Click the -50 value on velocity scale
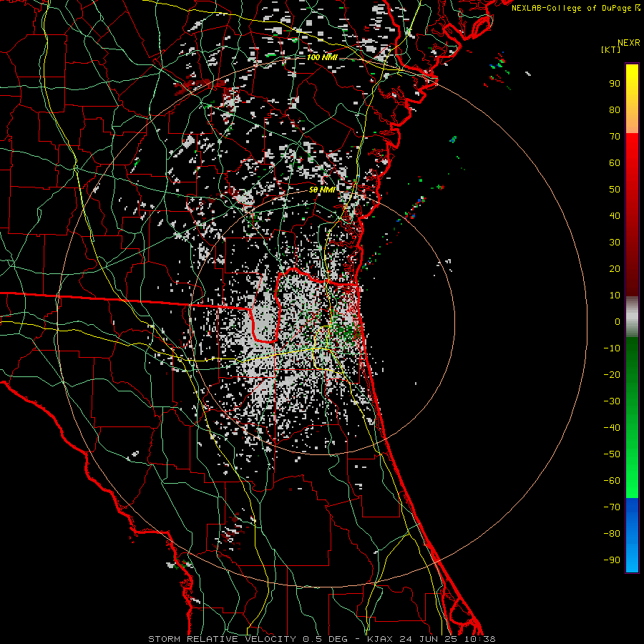The image size is (644, 644). click(x=612, y=454)
